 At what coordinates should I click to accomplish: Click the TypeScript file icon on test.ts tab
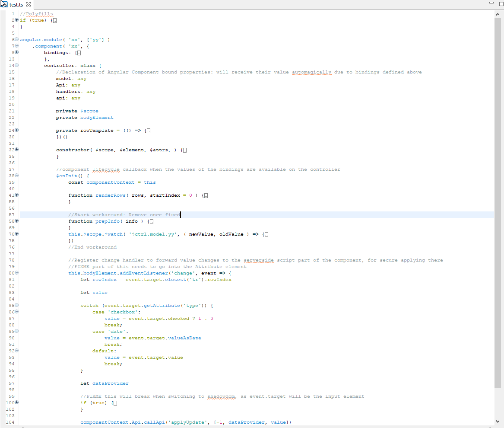pos(4,4)
